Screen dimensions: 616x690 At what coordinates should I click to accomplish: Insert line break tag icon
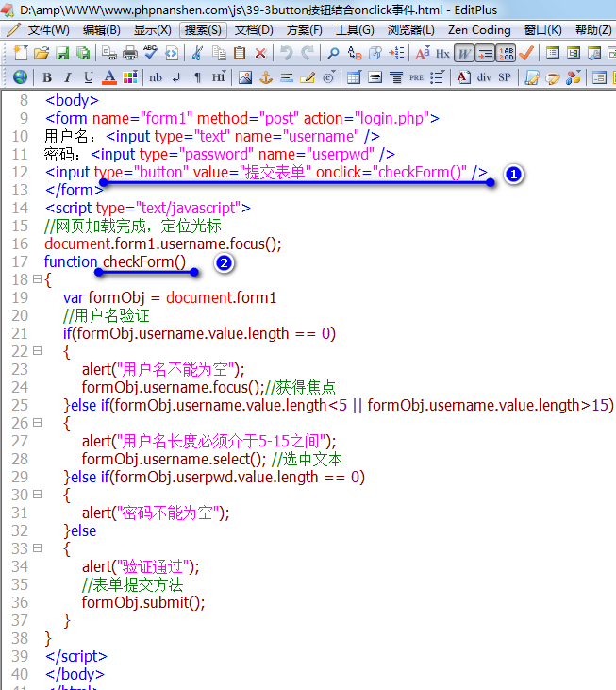point(176,77)
